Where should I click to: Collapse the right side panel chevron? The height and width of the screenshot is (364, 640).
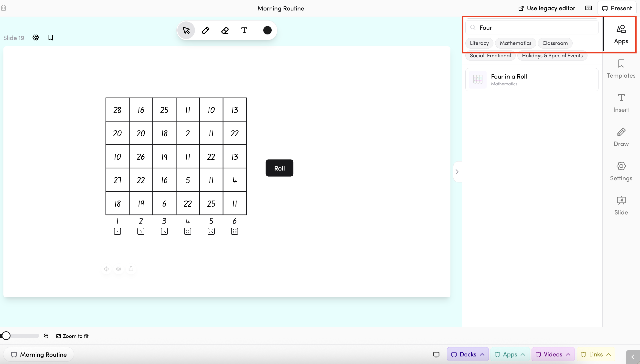tap(457, 172)
